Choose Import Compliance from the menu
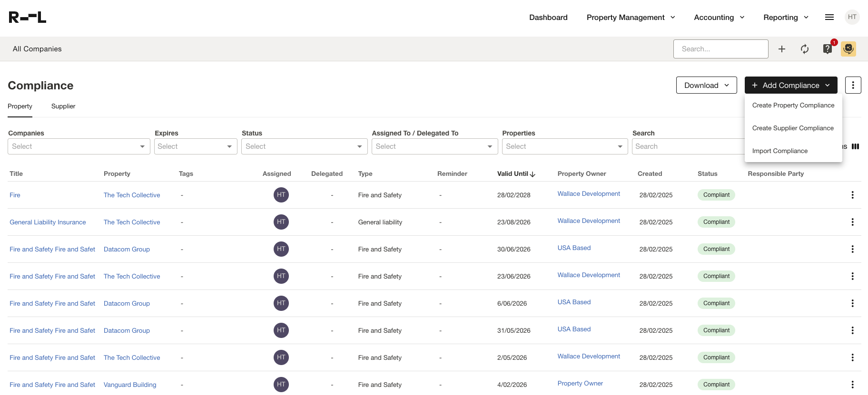868x395 pixels. click(779, 151)
